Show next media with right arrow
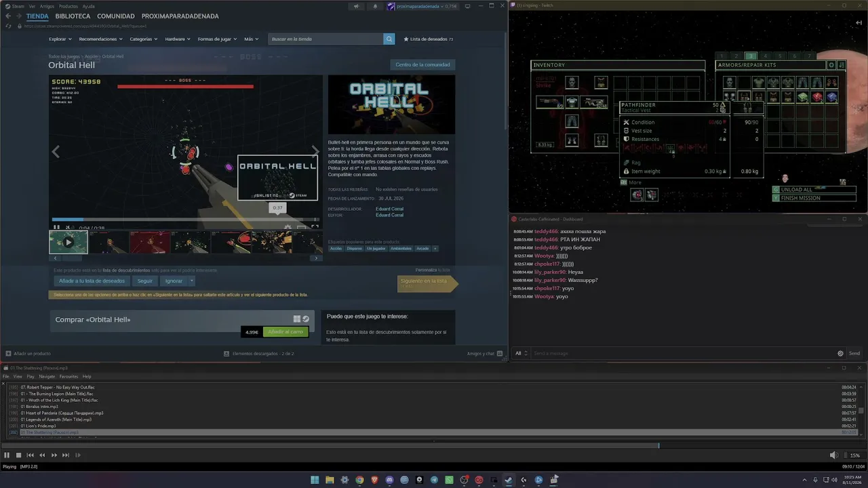Screen dimensions: 868x488 tap(315, 151)
